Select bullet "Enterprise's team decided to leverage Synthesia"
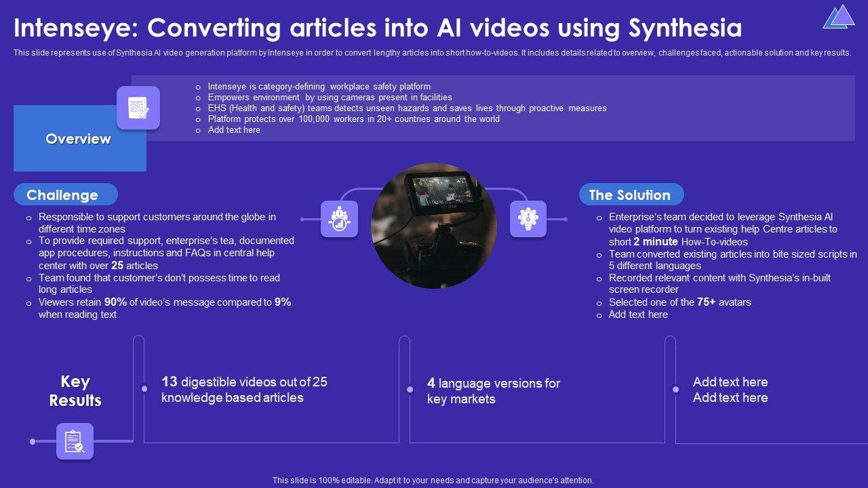868x488 pixels. point(723,229)
